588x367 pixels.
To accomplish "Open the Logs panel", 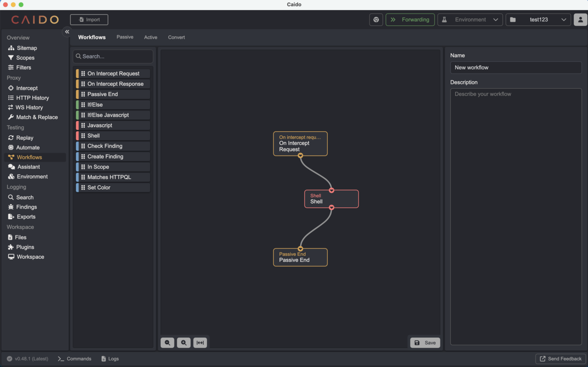I will (x=110, y=359).
